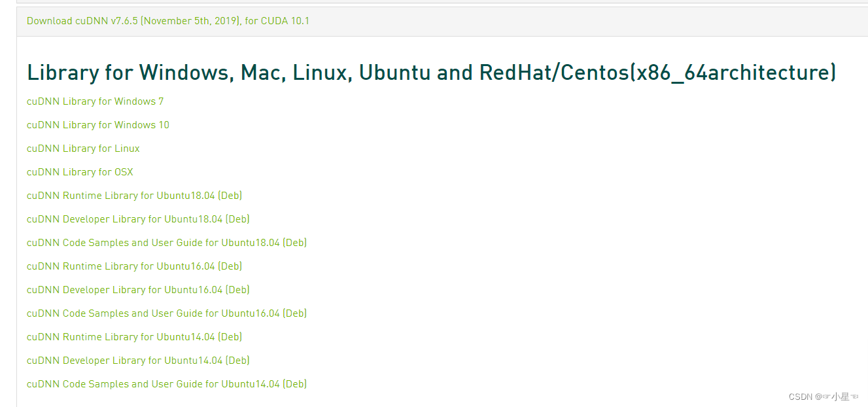
Task: Open cuDNN Runtime Library for Ubuntu16.04 Deb link
Action: click(134, 266)
